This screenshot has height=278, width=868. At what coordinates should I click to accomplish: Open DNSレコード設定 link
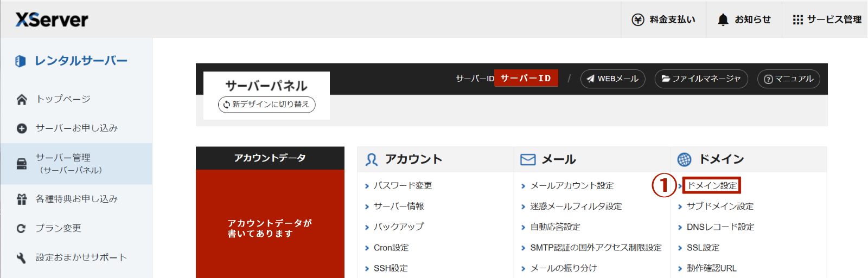click(720, 227)
